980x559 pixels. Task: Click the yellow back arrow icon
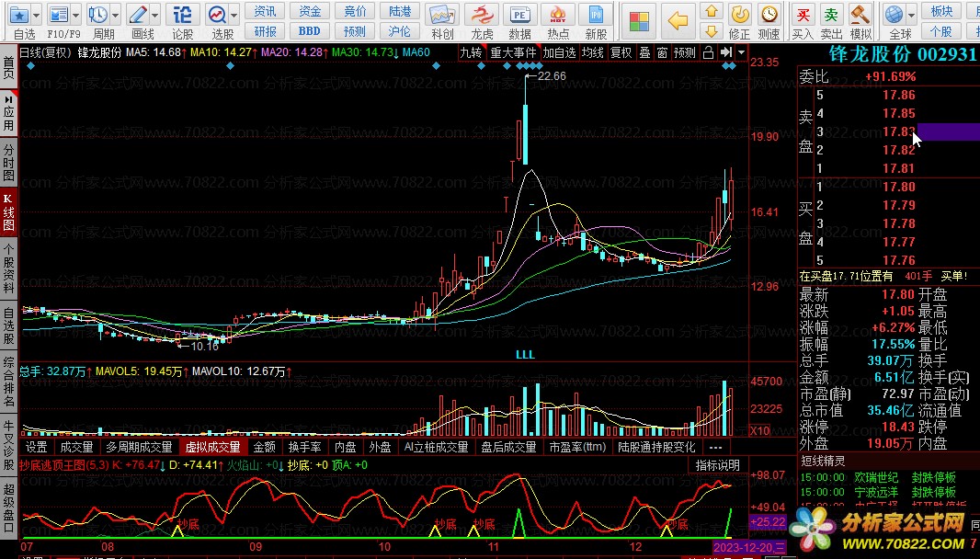[678, 20]
